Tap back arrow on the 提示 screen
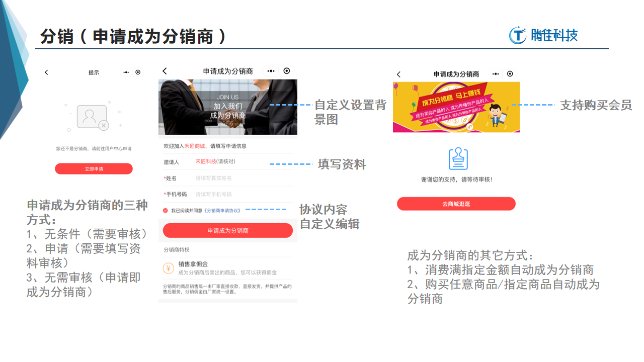 46,72
